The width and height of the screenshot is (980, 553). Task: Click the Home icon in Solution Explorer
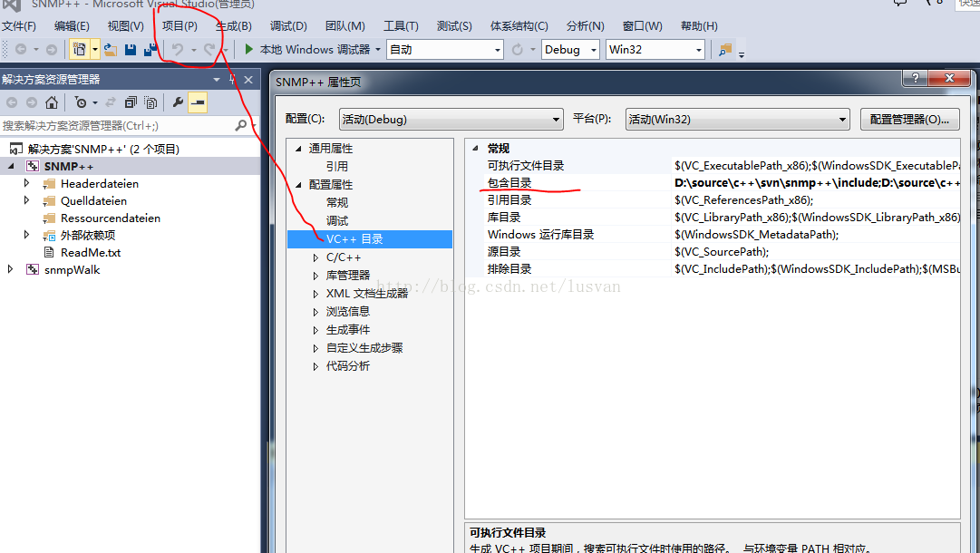[52, 102]
